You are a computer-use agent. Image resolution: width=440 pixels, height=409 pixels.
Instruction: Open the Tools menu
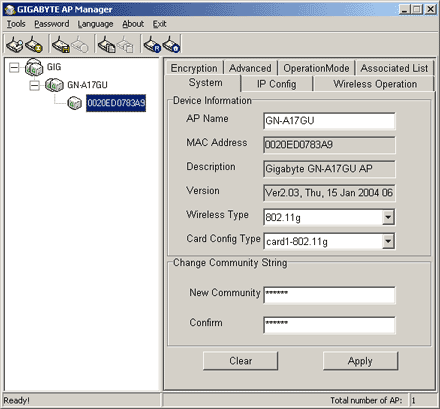pos(16,24)
